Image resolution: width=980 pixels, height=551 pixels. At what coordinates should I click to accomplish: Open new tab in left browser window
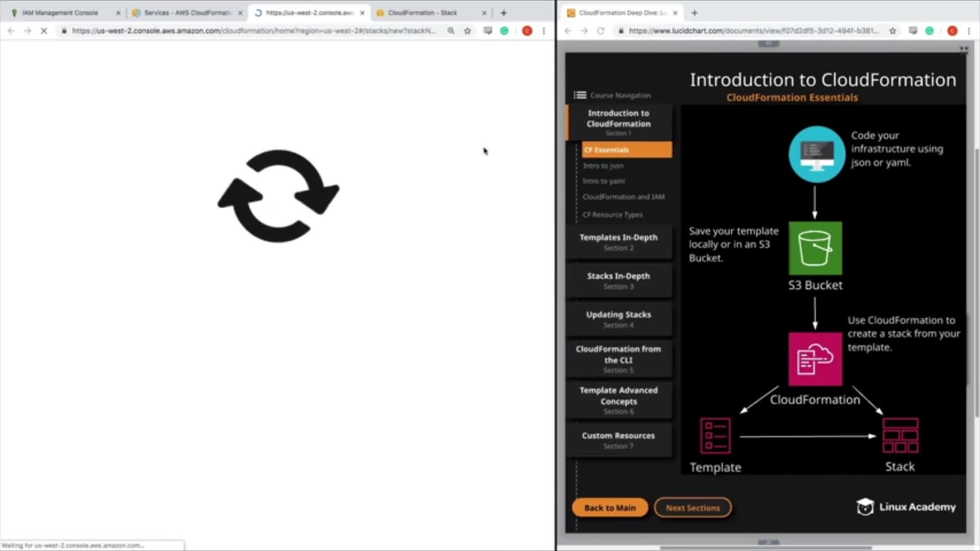pyautogui.click(x=504, y=13)
